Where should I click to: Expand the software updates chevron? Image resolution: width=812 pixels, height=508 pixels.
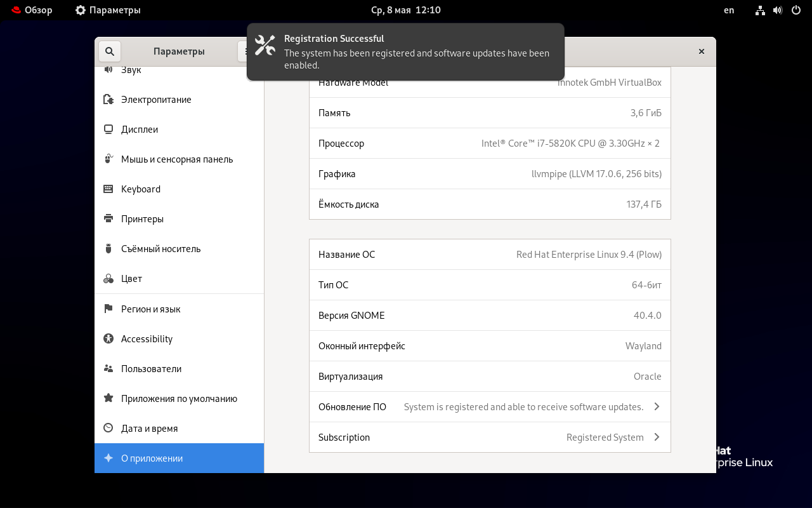point(657,407)
